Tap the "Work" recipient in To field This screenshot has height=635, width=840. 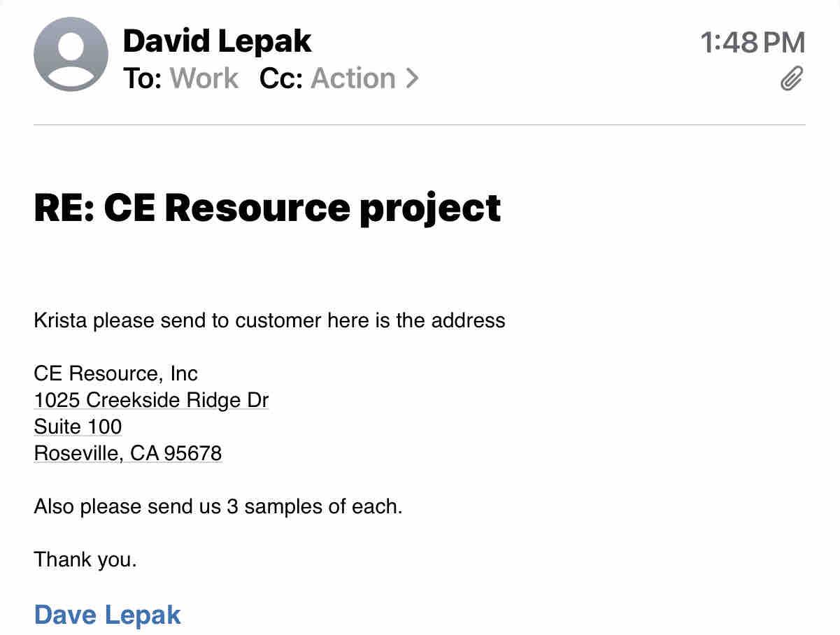(204, 79)
